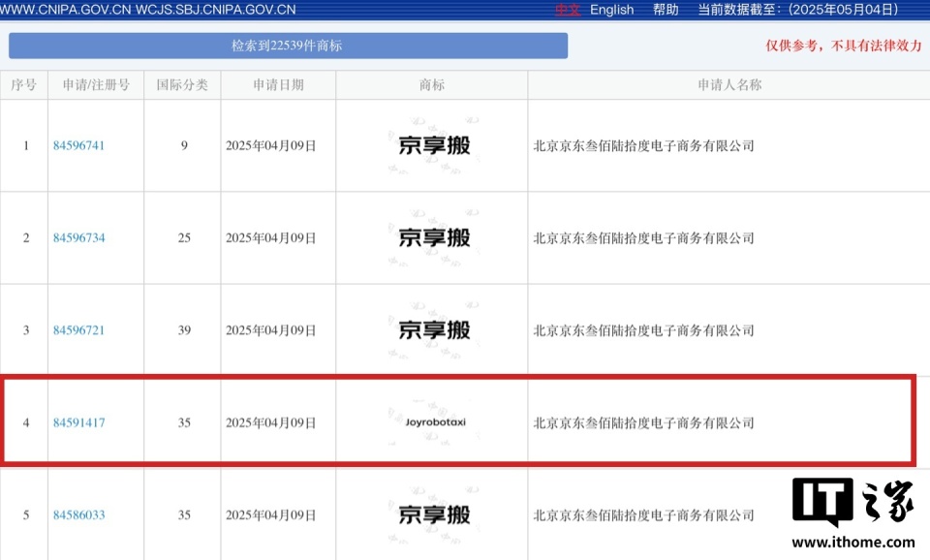
Task: Switch language to English
Action: [611, 10]
